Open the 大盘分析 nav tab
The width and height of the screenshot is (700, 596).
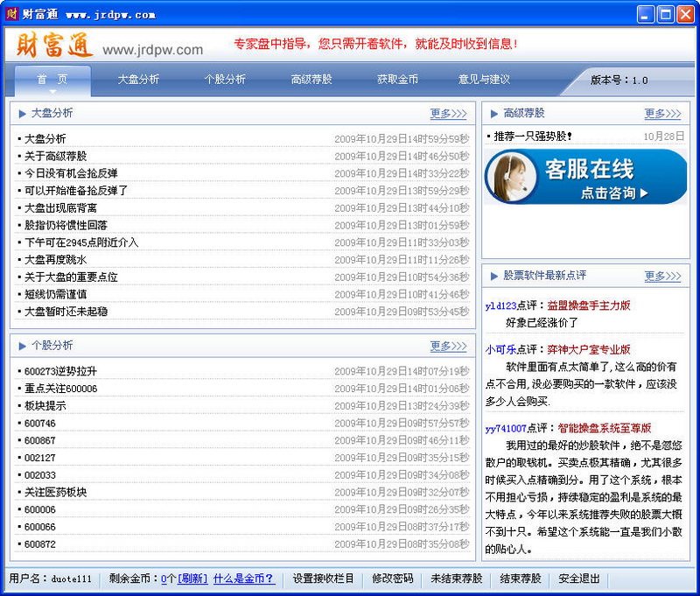tap(138, 80)
